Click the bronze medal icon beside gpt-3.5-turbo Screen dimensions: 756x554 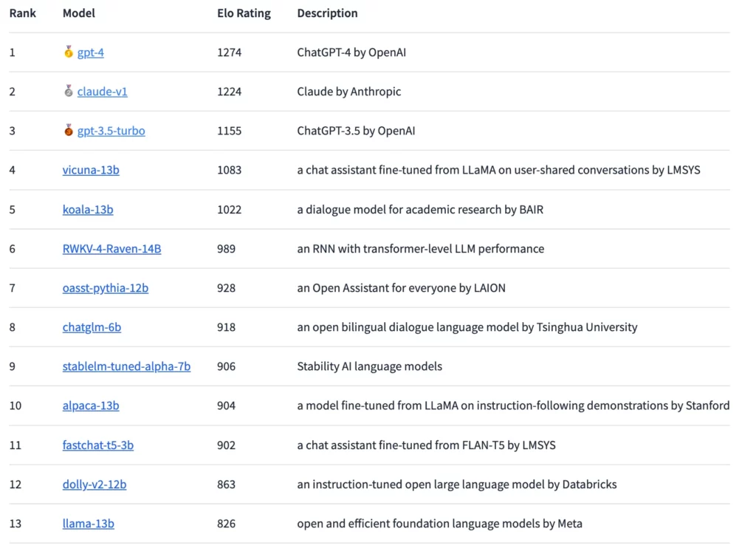[69, 131]
